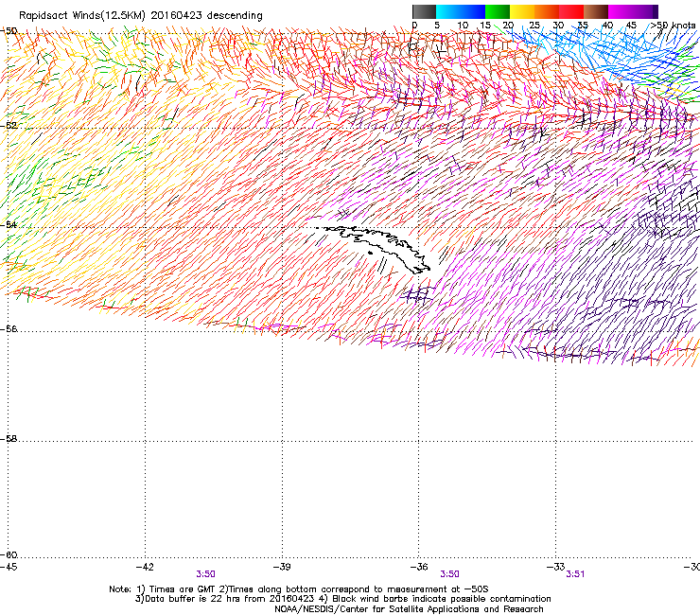
Task: Click the latitude label -54
Action: 9,224
